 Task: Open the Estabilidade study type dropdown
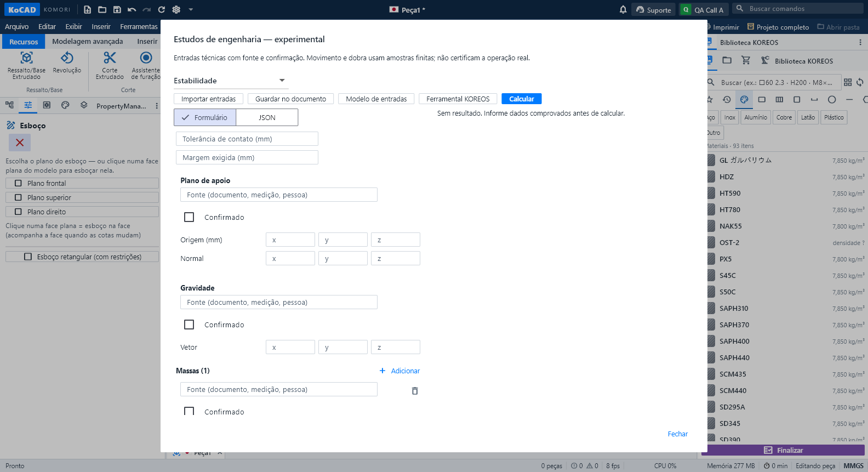(231, 81)
